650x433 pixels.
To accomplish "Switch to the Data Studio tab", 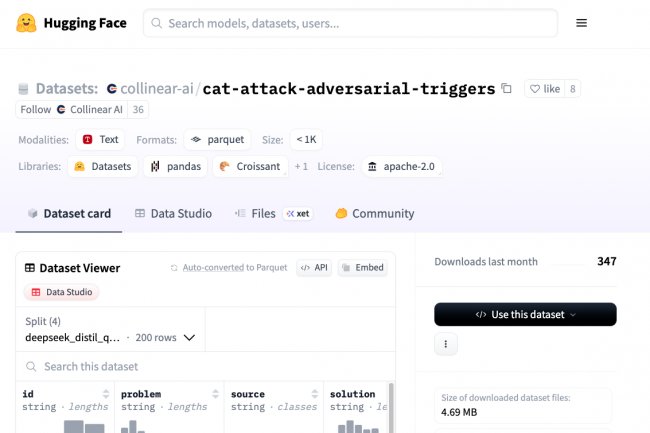I will (x=173, y=213).
